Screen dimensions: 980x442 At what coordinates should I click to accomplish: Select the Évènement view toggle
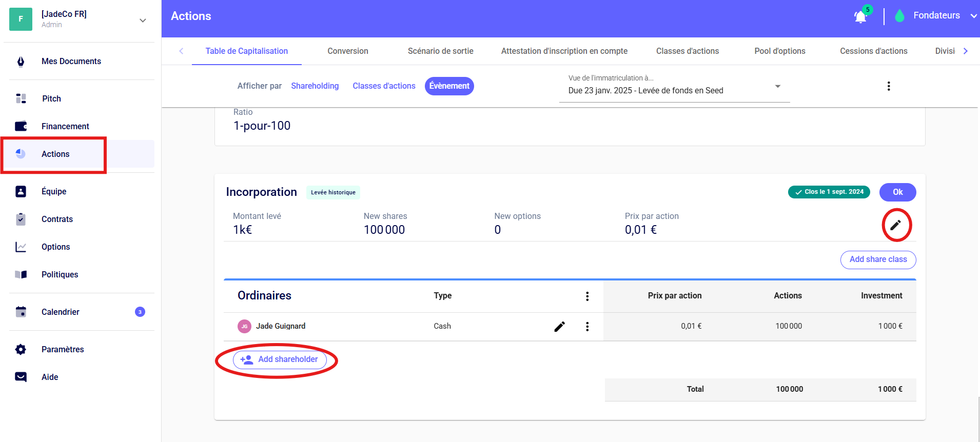pyautogui.click(x=449, y=86)
